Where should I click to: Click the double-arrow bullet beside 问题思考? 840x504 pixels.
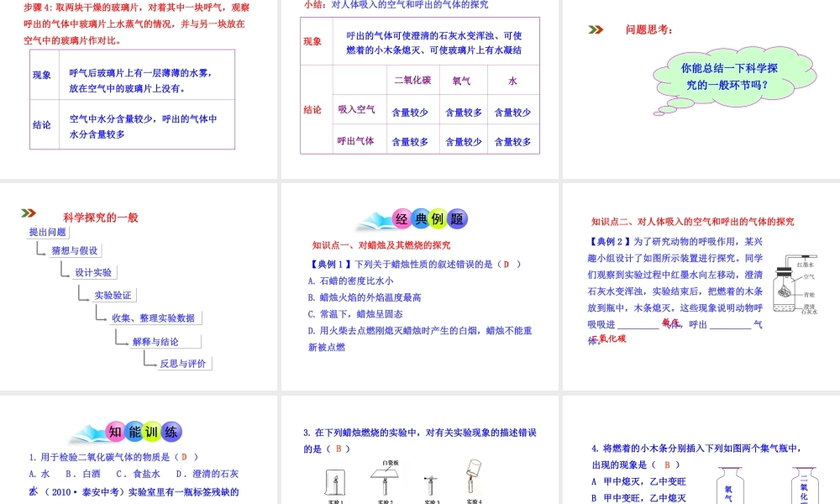[596, 29]
